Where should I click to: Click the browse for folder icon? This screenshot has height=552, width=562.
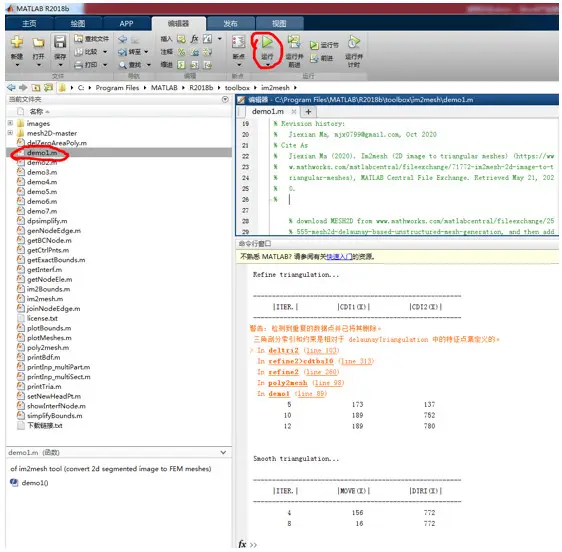[x=48, y=87]
